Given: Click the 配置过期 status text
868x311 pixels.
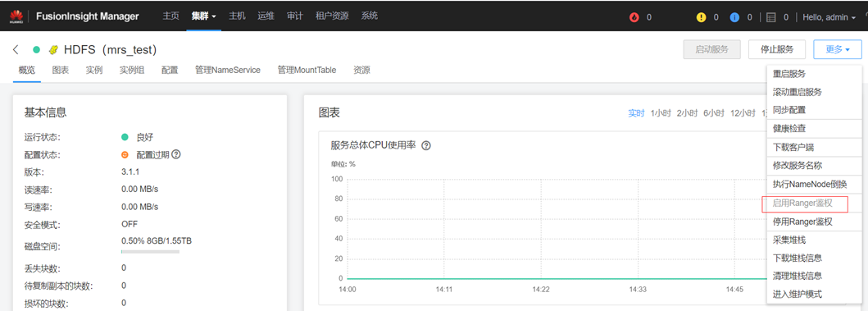Looking at the screenshot, I should tap(152, 154).
